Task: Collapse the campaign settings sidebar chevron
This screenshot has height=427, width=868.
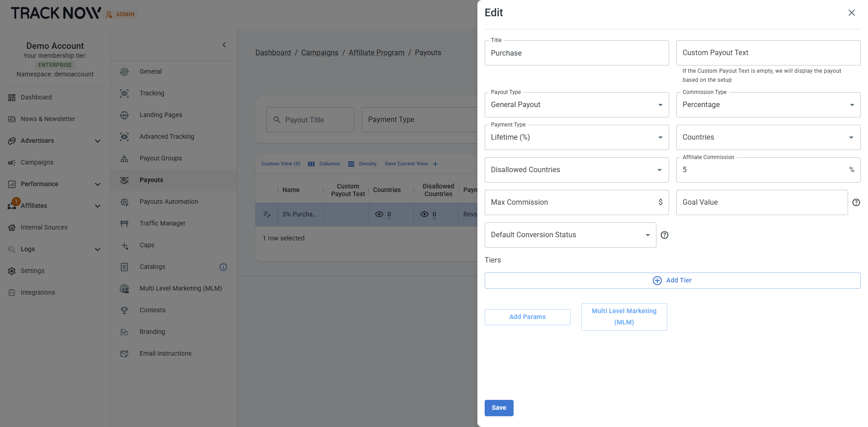Action: pyautogui.click(x=224, y=45)
